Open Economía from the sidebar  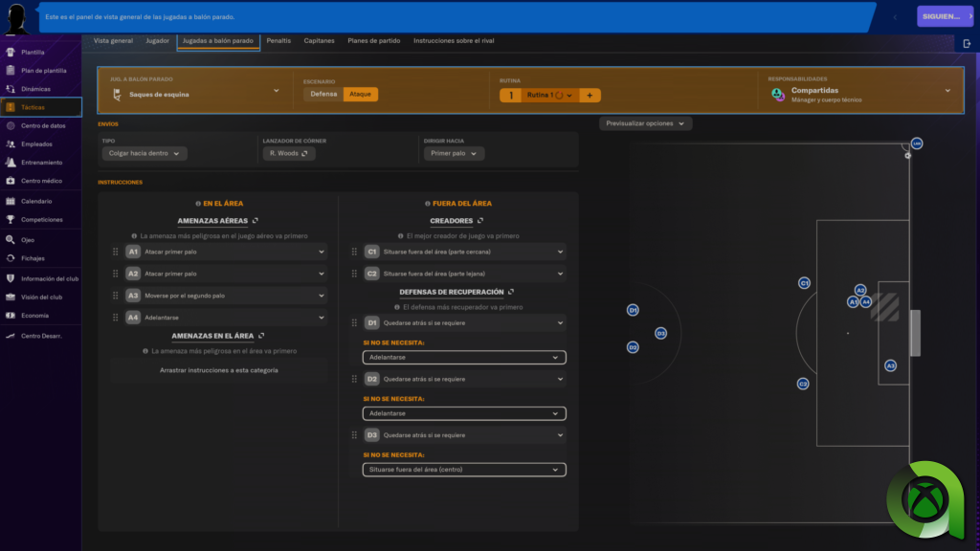34,315
